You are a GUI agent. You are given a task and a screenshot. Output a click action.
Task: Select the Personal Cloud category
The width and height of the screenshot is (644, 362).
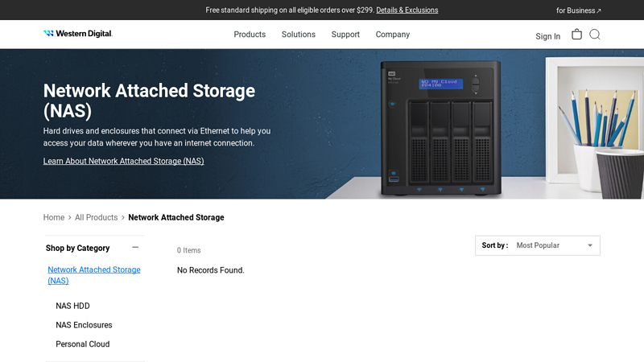[83, 344]
